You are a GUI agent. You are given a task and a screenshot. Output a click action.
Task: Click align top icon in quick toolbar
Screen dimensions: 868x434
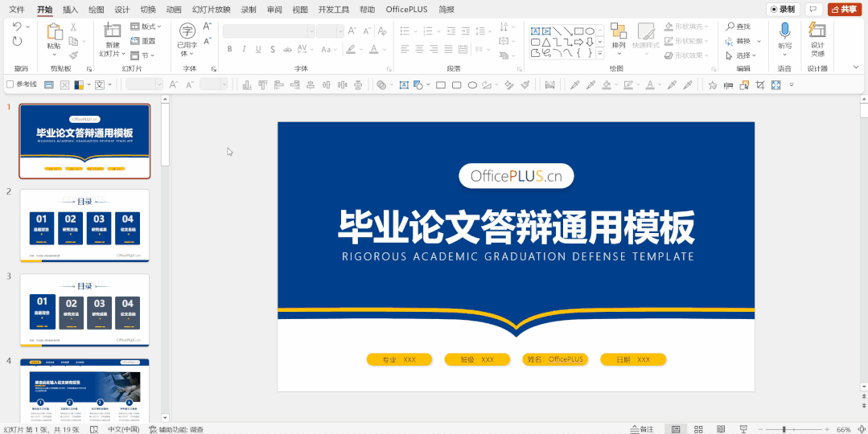pos(263,85)
